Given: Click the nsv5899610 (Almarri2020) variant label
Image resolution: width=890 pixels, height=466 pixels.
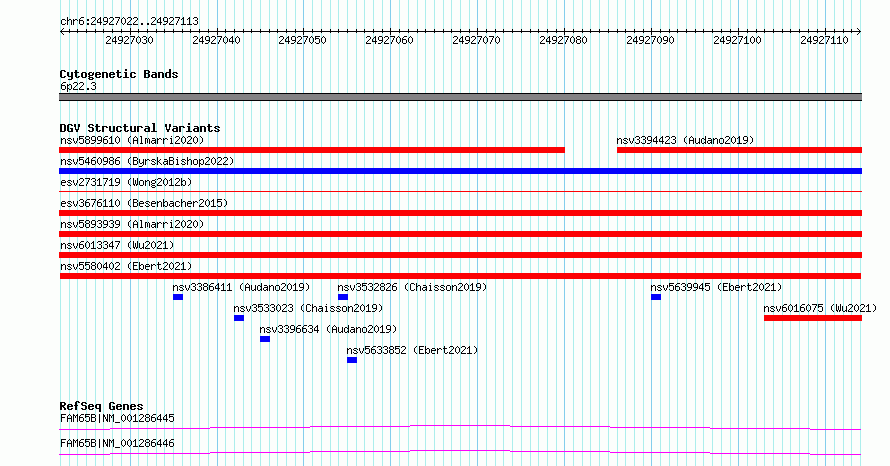Looking at the screenshot, I should click(x=132, y=140).
